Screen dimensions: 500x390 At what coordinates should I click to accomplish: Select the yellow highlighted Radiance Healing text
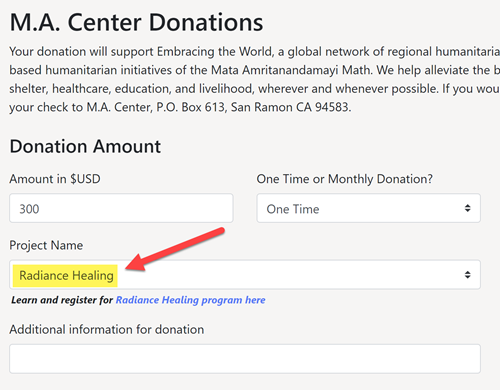point(65,276)
